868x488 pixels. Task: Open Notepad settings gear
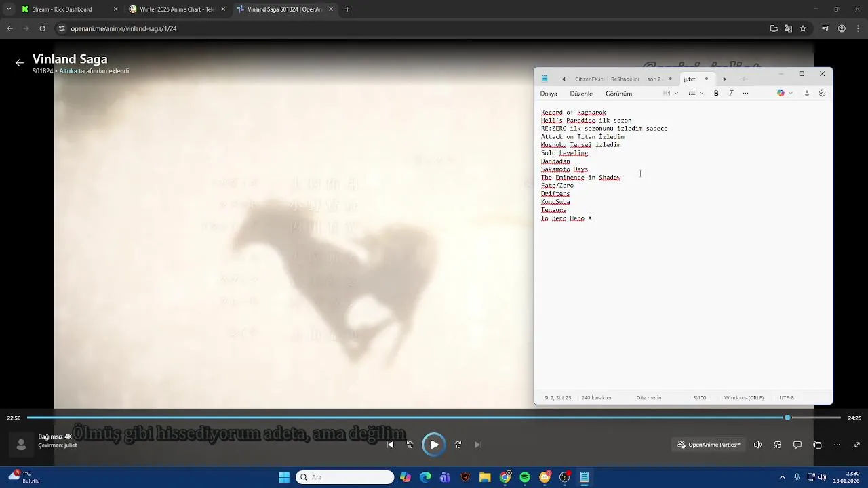(x=822, y=94)
